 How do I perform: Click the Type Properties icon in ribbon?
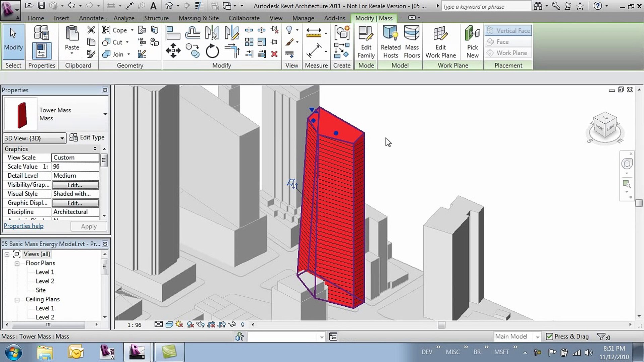pyautogui.click(x=41, y=33)
